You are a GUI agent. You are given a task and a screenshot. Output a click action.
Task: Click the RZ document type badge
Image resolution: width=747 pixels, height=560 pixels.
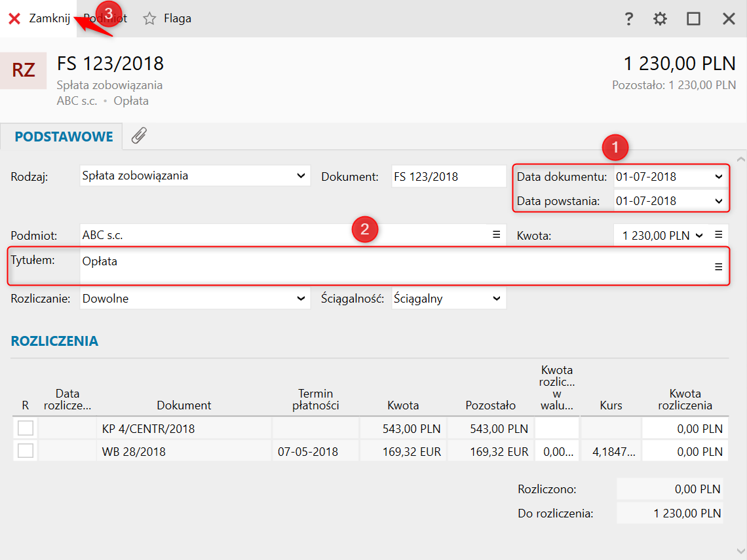[24, 71]
